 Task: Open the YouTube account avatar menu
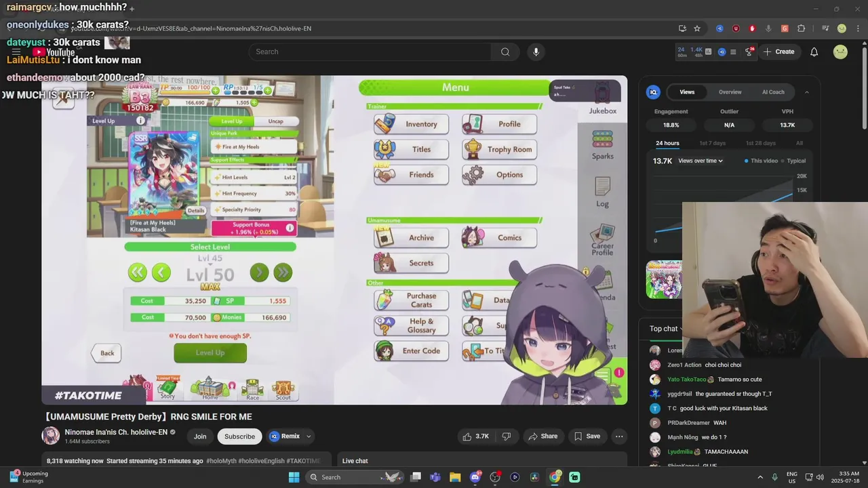[x=840, y=52]
